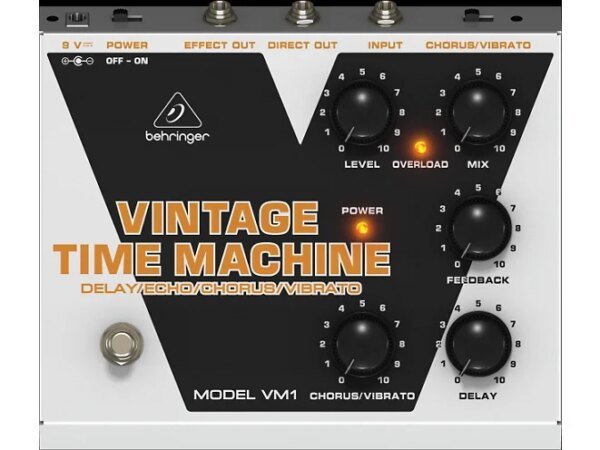This screenshot has height=450, width=600.
Task: Click the EFFECT OUT jack
Action: coord(218,13)
